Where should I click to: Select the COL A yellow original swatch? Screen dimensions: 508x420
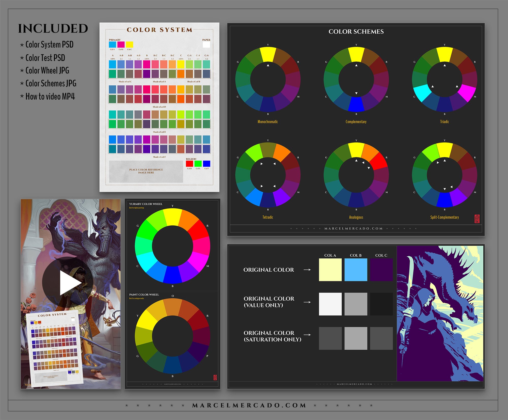tap(330, 270)
